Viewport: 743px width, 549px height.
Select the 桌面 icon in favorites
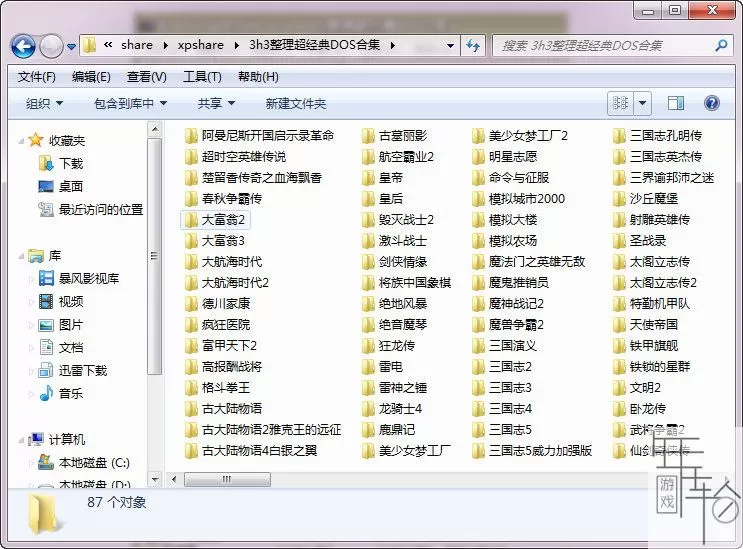click(46, 186)
